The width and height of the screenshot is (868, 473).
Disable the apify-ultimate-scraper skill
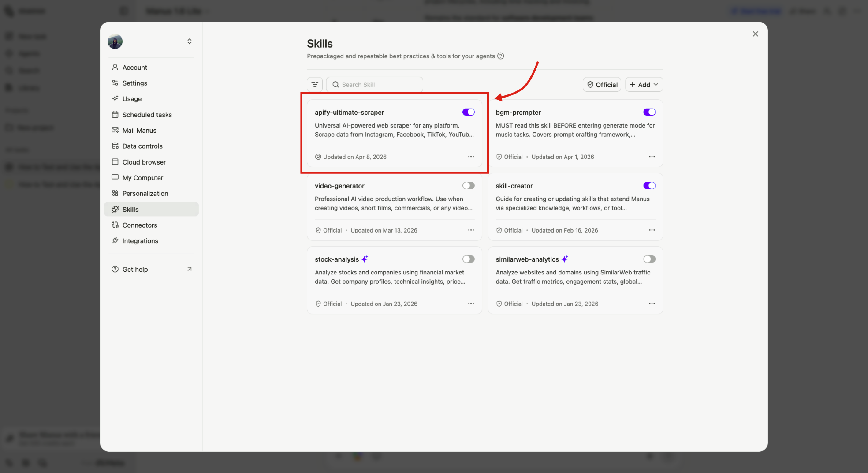468,112
